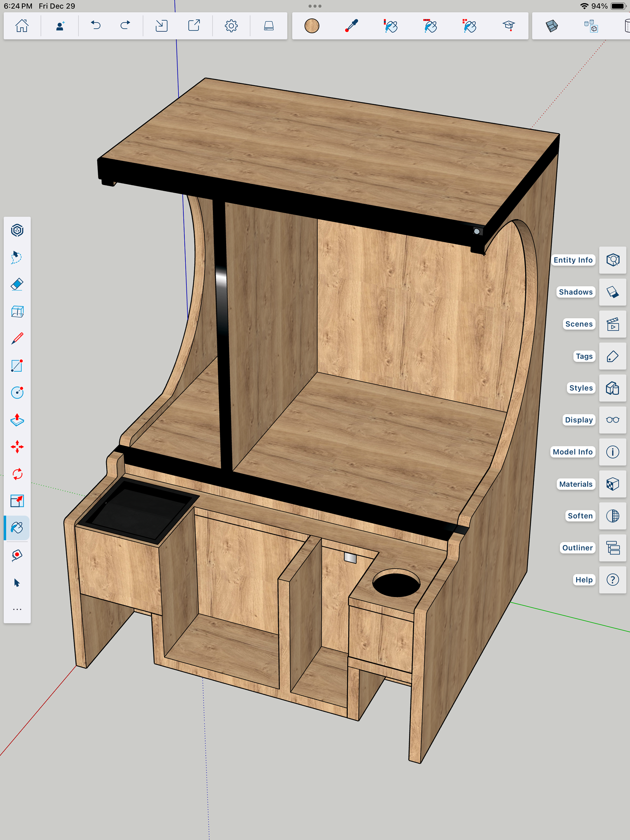This screenshot has height=840, width=630.
Task: Pick the eyedropper sample material tool
Action: coord(351,26)
